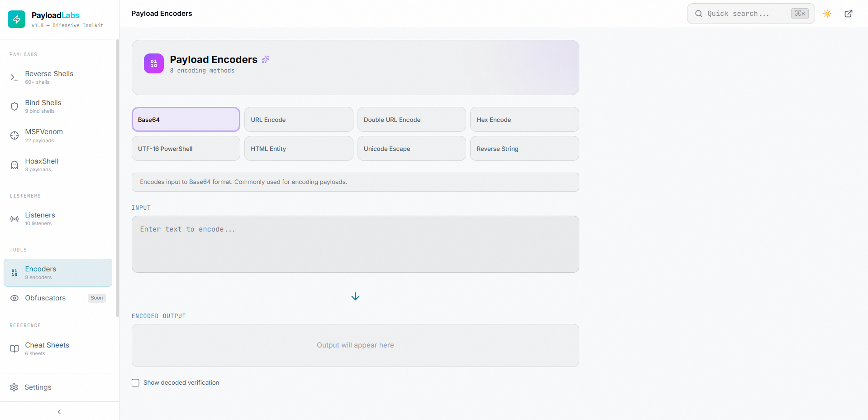
Task: Open Obfuscators tool entry
Action: (58, 298)
